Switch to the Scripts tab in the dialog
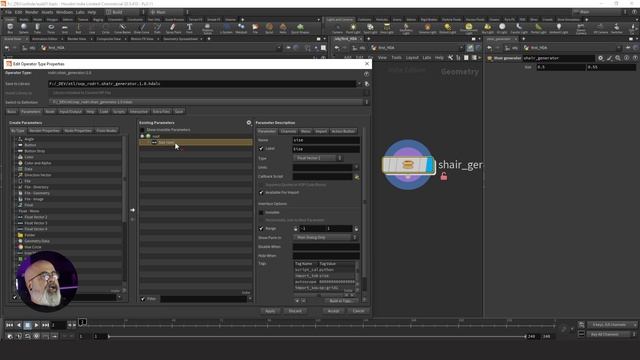Screen dimensions: 640x360 point(119,111)
